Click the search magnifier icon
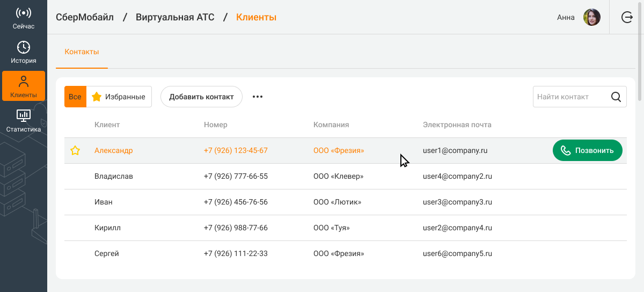644x292 pixels. tap(616, 97)
